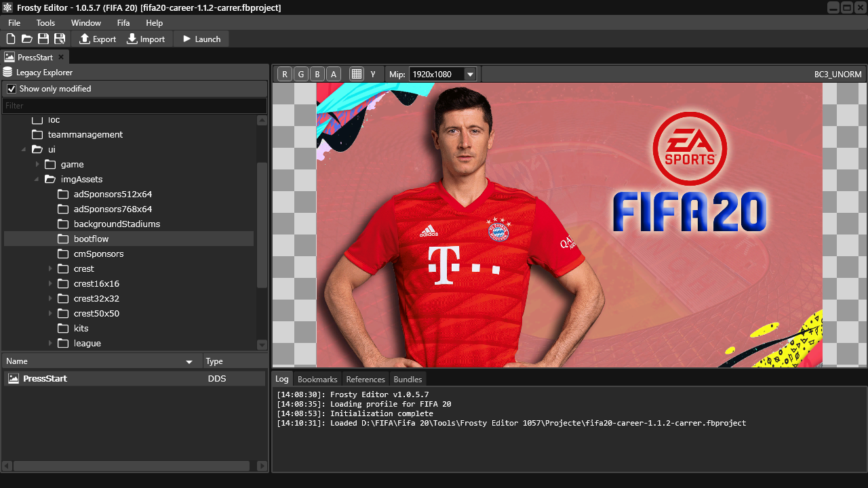Toggle the blue channel B button
The width and height of the screenshot is (868, 488).
[x=317, y=74]
